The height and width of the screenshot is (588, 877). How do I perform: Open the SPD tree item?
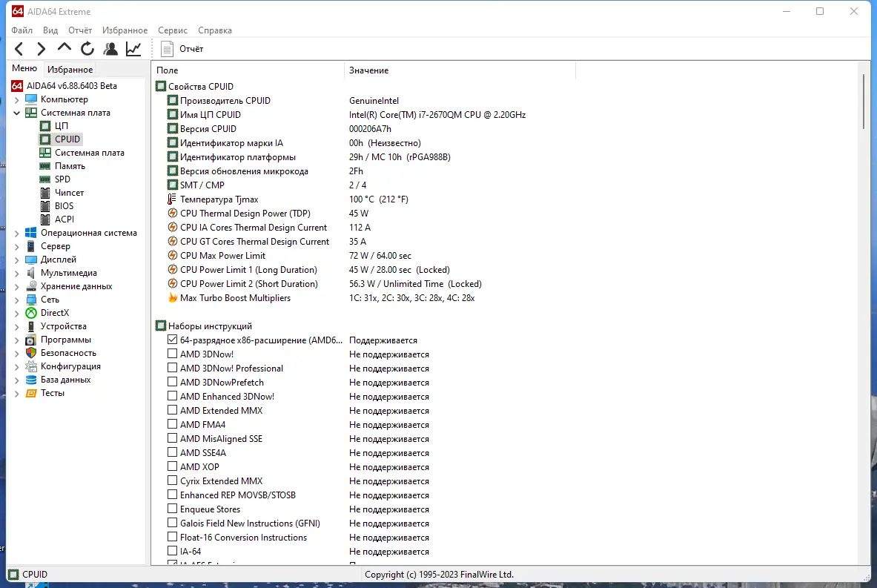pyautogui.click(x=62, y=179)
